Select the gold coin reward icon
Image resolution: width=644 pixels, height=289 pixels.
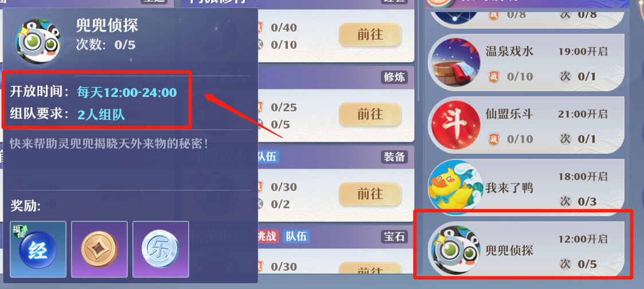(99, 249)
